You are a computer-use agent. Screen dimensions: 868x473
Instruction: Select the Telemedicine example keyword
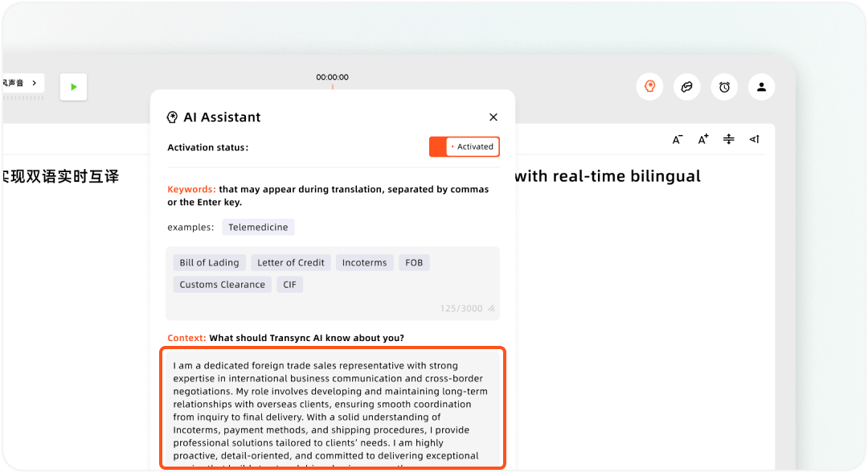point(258,227)
